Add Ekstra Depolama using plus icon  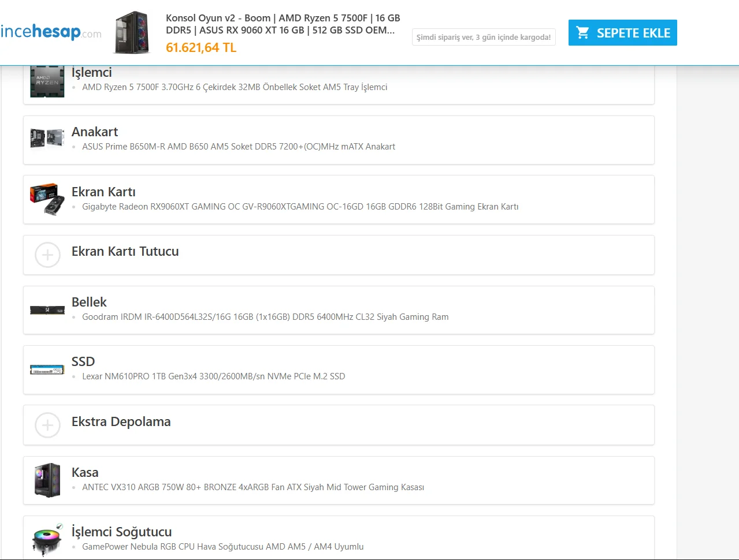click(47, 425)
